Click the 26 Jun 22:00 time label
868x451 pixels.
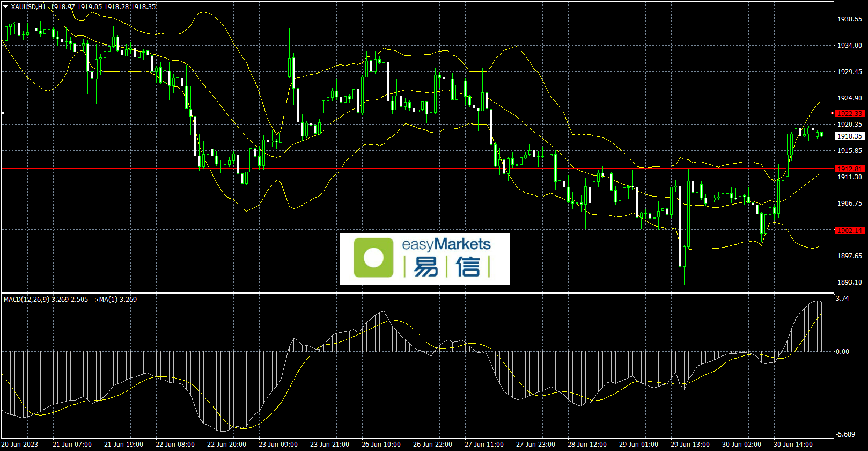point(432,445)
